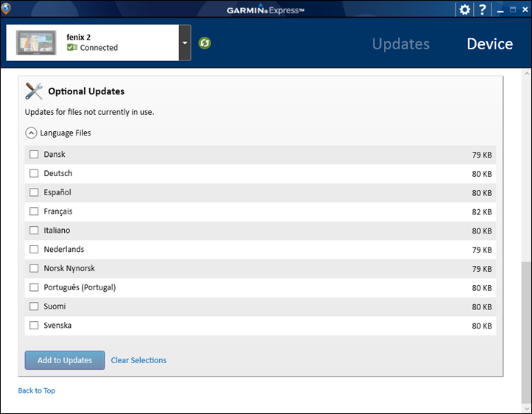Close the Garmin Express window
Screen dimensions: 532x414
coord(525,10)
